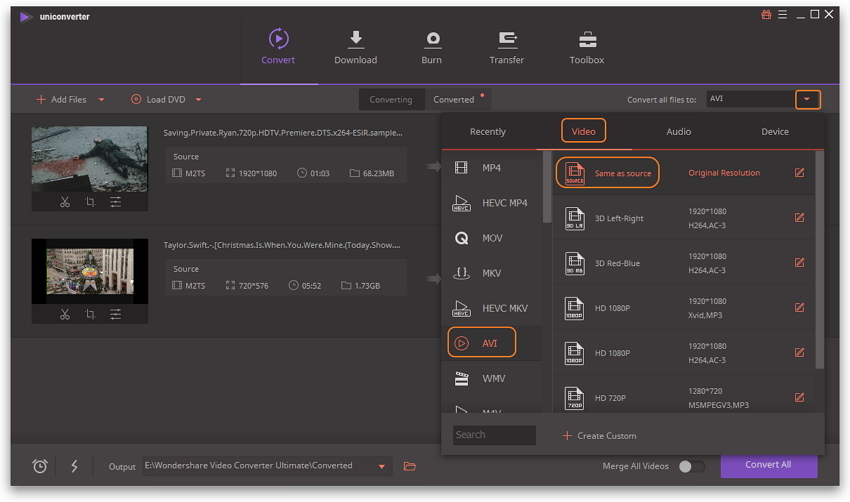Click the format Search field
The image size is (850, 502).
pos(494,435)
